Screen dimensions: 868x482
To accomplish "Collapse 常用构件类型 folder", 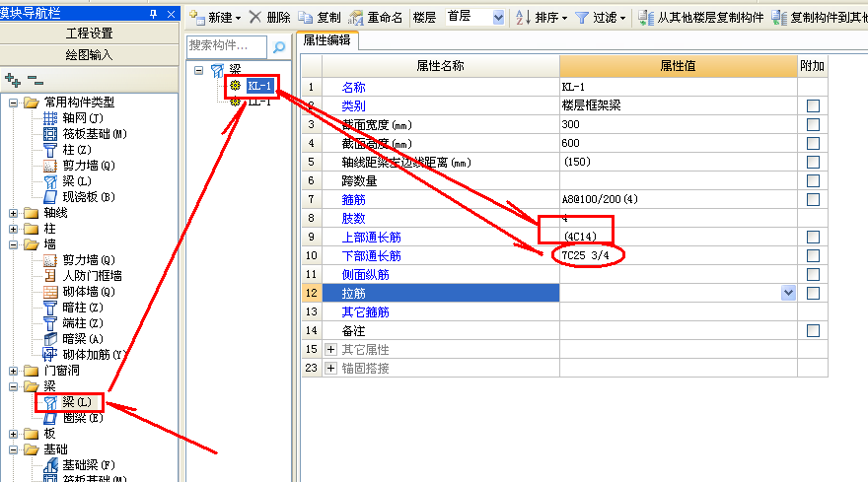I will (x=13, y=103).
